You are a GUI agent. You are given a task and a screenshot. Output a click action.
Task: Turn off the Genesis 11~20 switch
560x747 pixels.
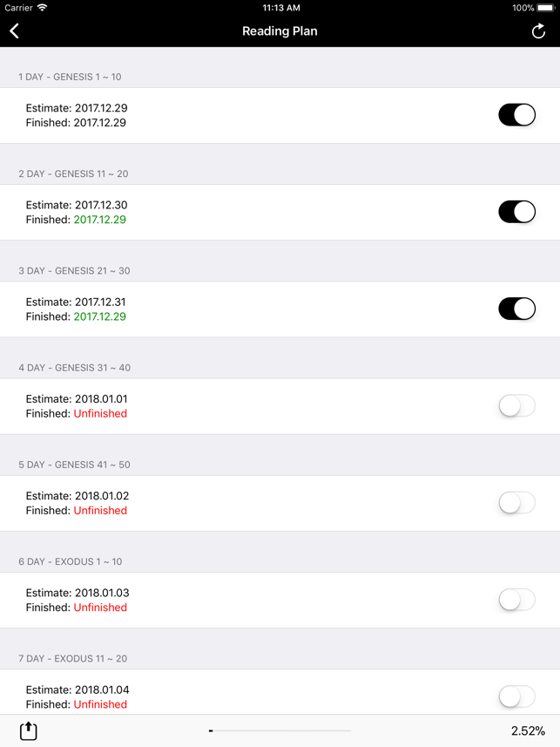coord(516,212)
